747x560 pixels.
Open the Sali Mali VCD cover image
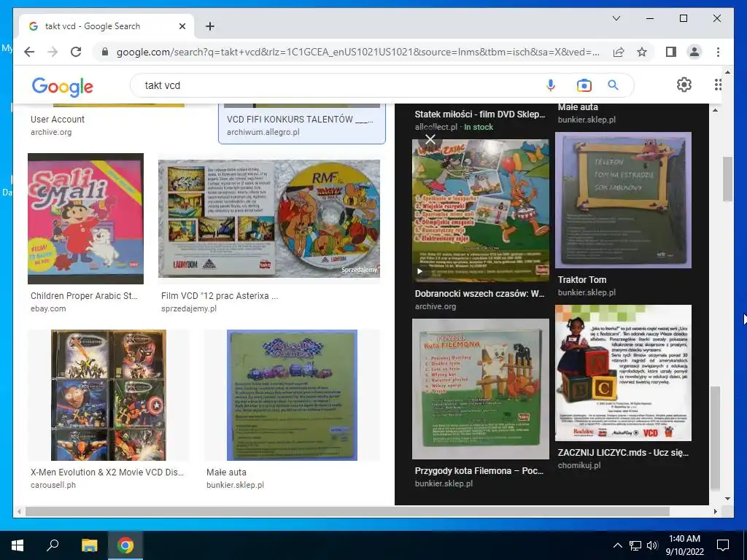point(86,219)
